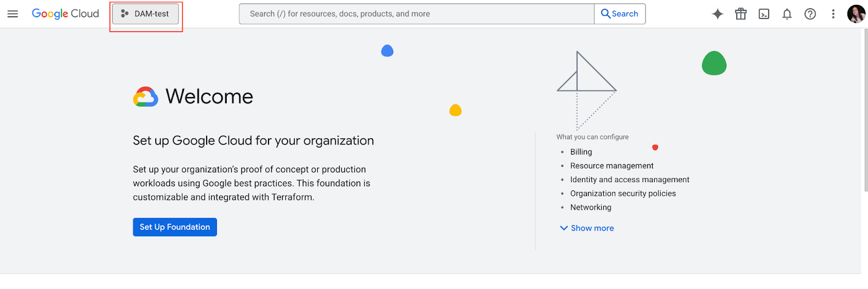
Task: Click the page vertical scrollbar
Action: tap(865, 108)
